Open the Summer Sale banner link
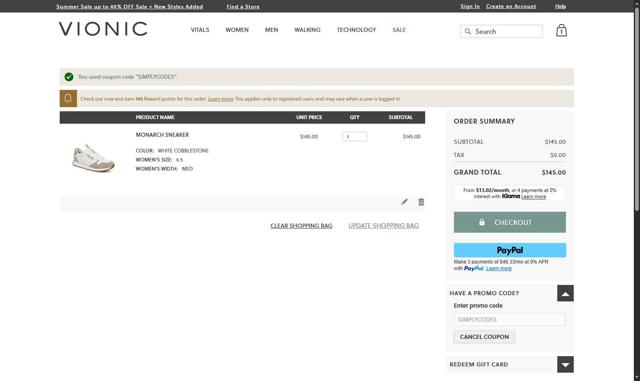Image resolution: width=640 pixels, height=381 pixels. 130,7
